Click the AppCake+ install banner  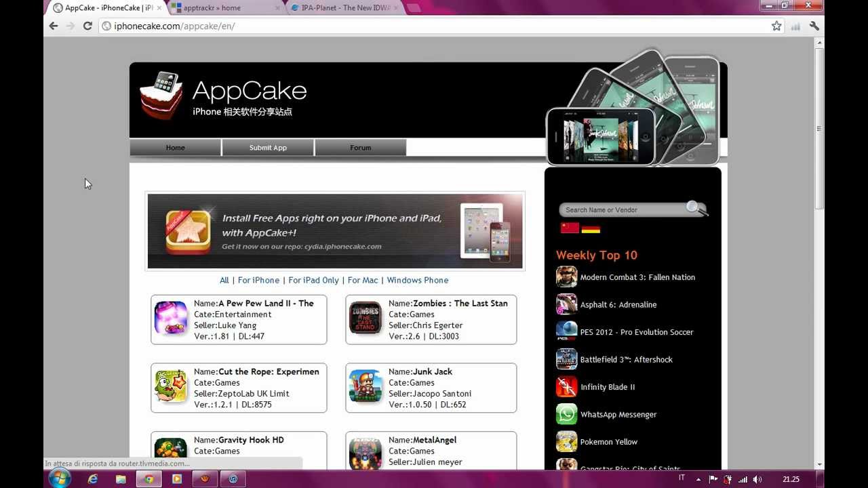(335, 231)
